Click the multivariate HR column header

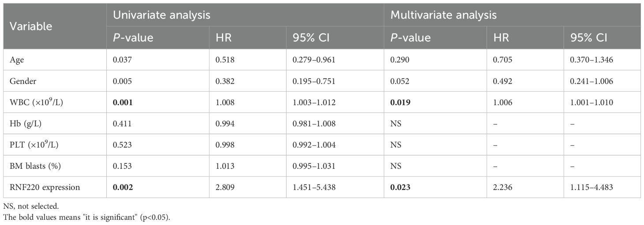tap(502, 38)
